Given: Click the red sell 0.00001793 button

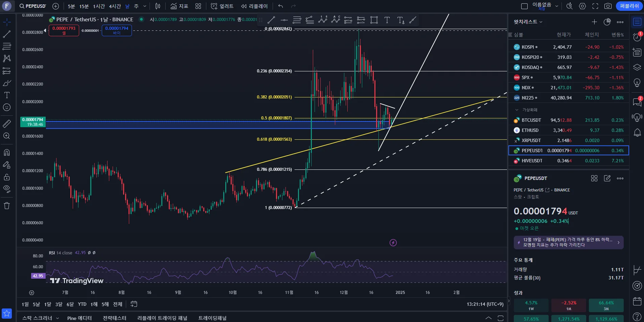Looking at the screenshot, I should (64, 30).
